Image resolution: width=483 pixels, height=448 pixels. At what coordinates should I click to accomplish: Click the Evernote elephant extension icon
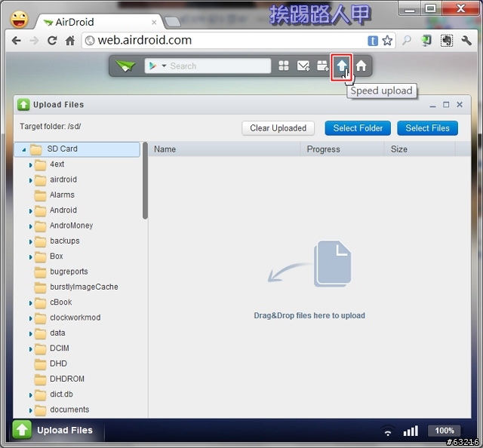446,40
